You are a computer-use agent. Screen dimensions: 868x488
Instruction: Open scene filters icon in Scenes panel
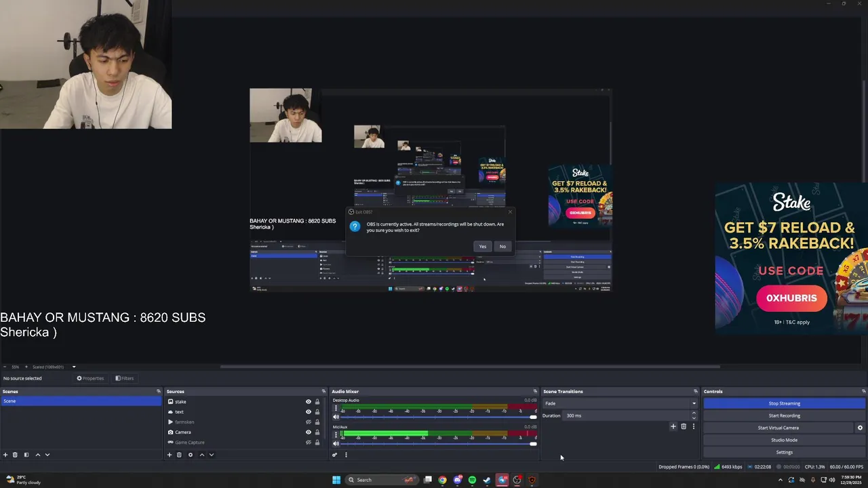(x=26, y=455)
